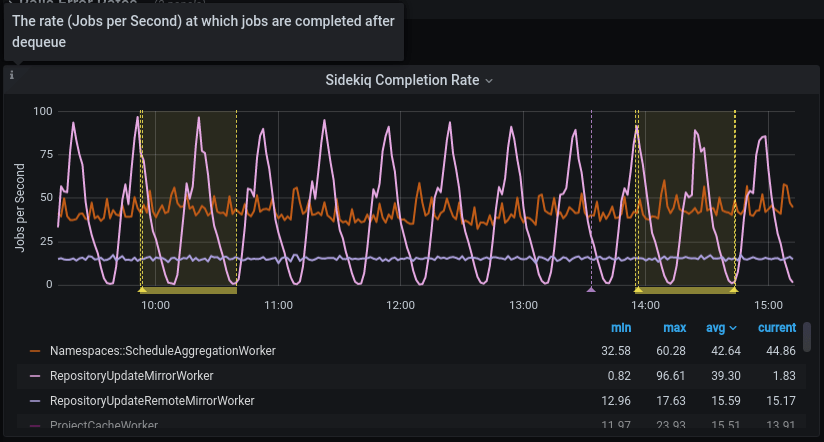This screenshot has width=824, height=442.
Task: Toggle RepositoryUpdateMirrorWorker series in legend
Action: point(131,376)
